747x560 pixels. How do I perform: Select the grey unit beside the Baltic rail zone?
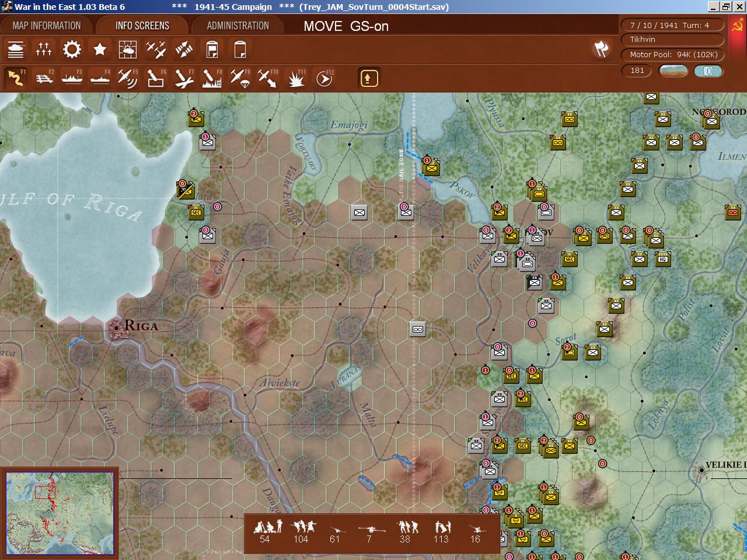(406, 212)
